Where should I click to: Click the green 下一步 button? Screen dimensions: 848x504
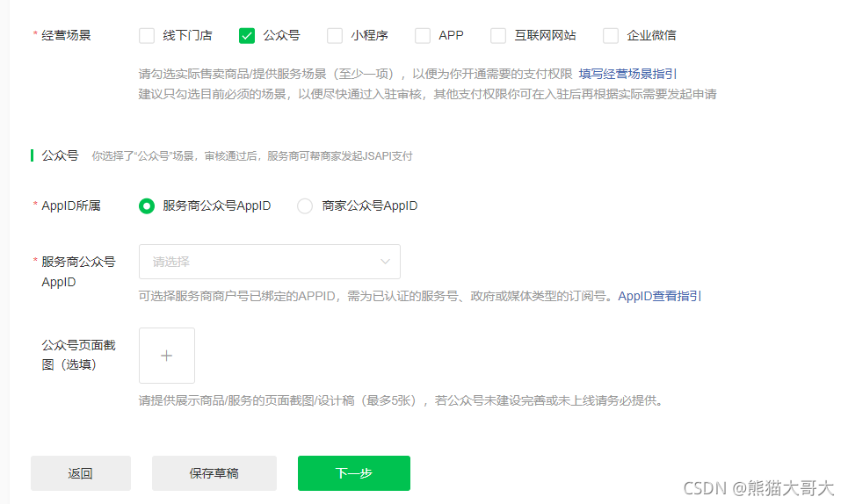(353, 473)
